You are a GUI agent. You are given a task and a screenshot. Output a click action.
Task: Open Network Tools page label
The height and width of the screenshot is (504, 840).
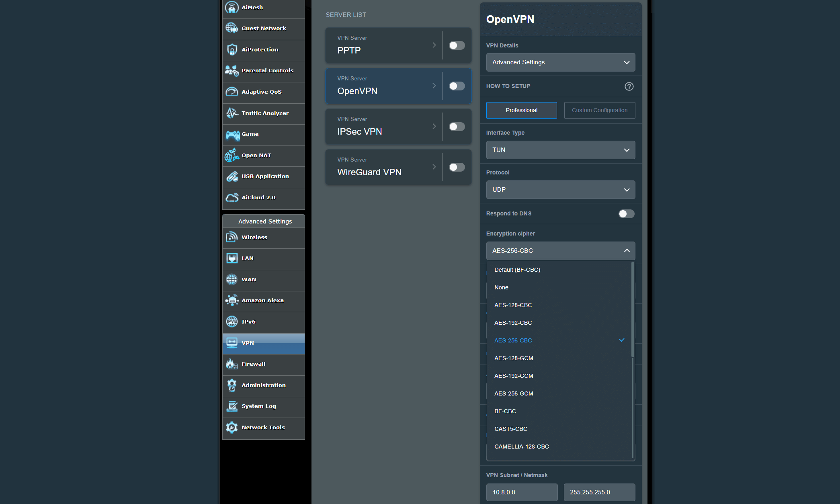[x=263, y=427]
